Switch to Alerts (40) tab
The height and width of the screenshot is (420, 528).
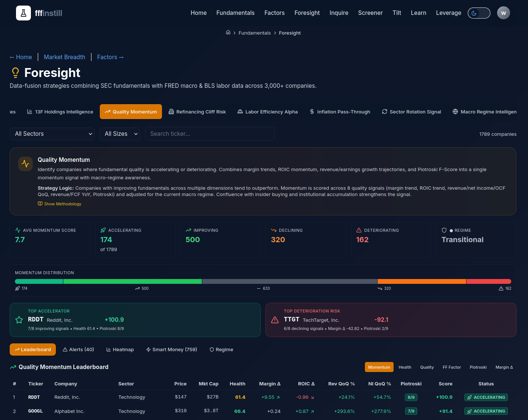point(79,350)
